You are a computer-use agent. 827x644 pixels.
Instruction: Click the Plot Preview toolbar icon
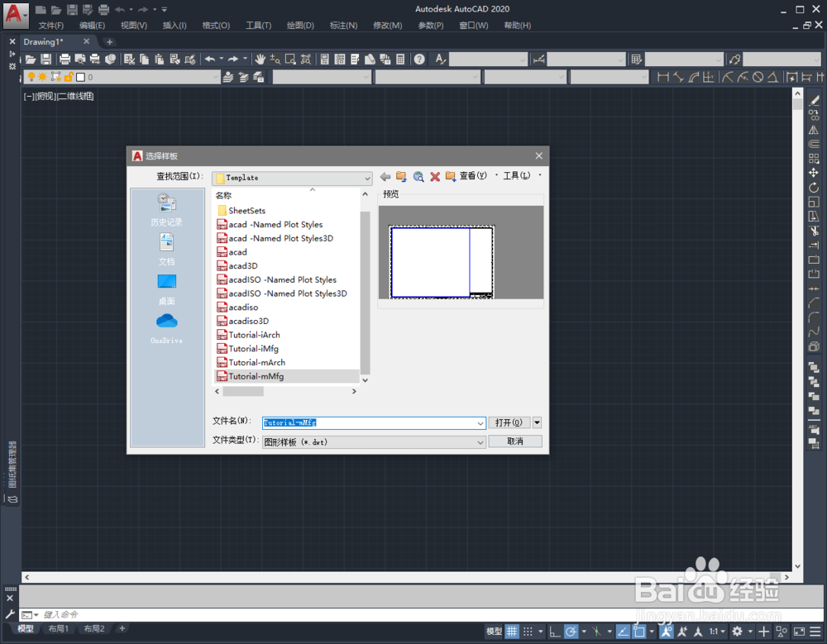[80, 60]
